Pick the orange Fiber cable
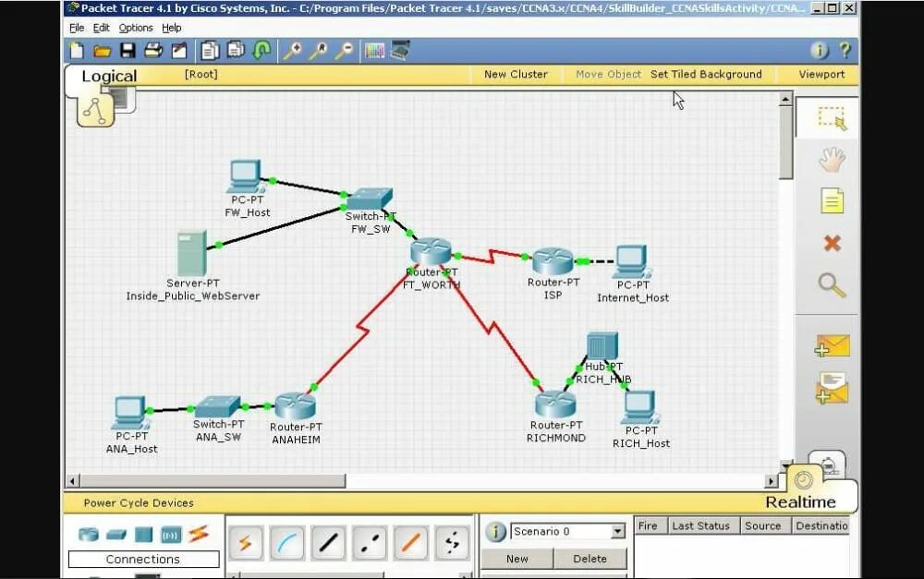This screenshot has height=579, width=924. [x=411, y=542]
